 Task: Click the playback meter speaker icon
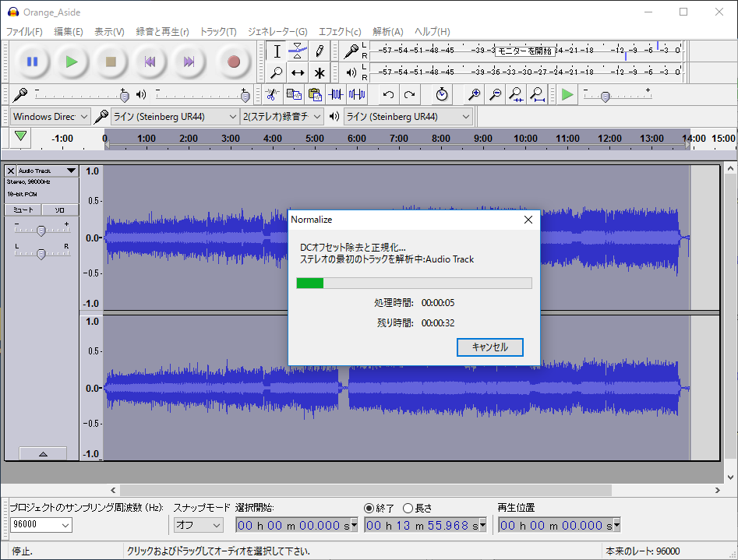351,72
